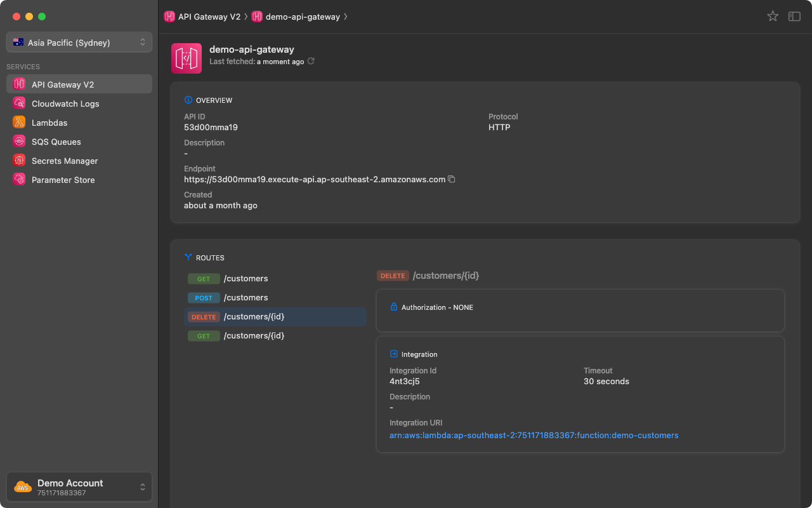Click the Protocol value HTTP
Screen dimensions: 812x508
[499, 127]
